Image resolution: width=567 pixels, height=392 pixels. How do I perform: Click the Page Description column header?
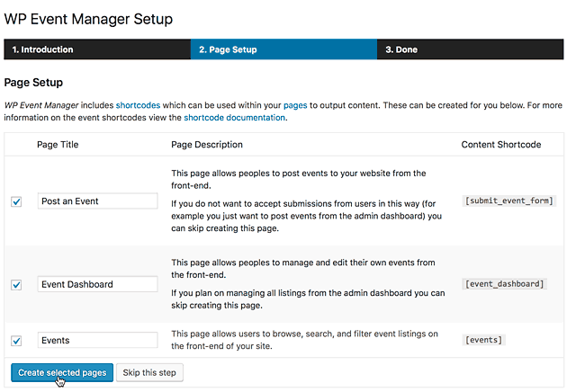tap(207, 145)
